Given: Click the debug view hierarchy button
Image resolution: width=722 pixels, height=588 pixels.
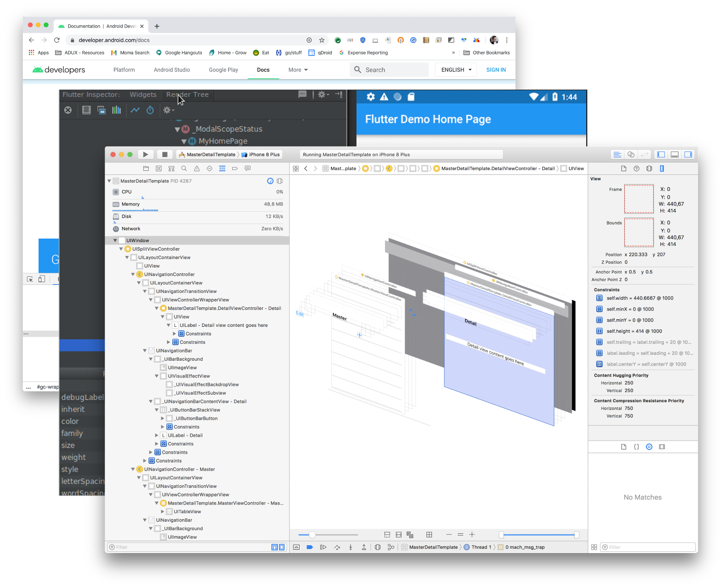Looking at the screenshot, I should click(x=378, y=547).
